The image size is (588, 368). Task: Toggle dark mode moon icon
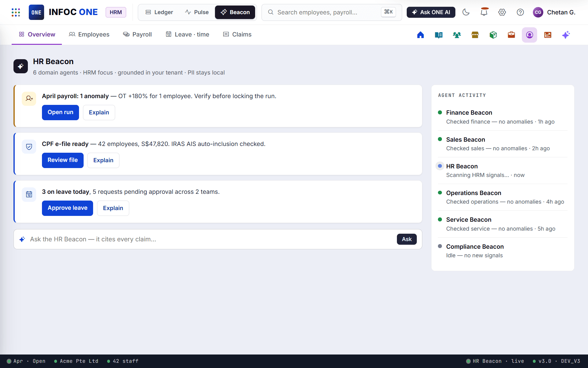tap(466, 12)
